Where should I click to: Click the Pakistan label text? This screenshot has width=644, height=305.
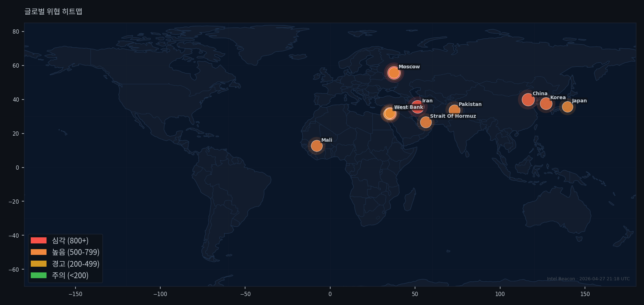point(470,104)
